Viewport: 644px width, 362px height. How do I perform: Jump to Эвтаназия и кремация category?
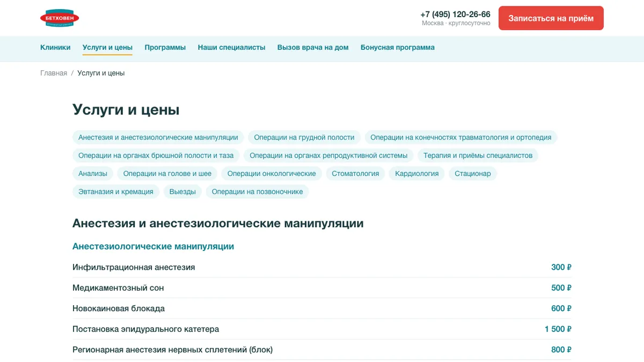click(116, 191)
